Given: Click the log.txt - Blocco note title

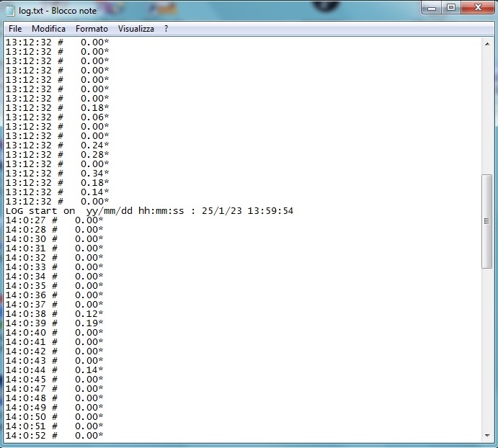Looking at the screenshot, I should click(58, 11).
